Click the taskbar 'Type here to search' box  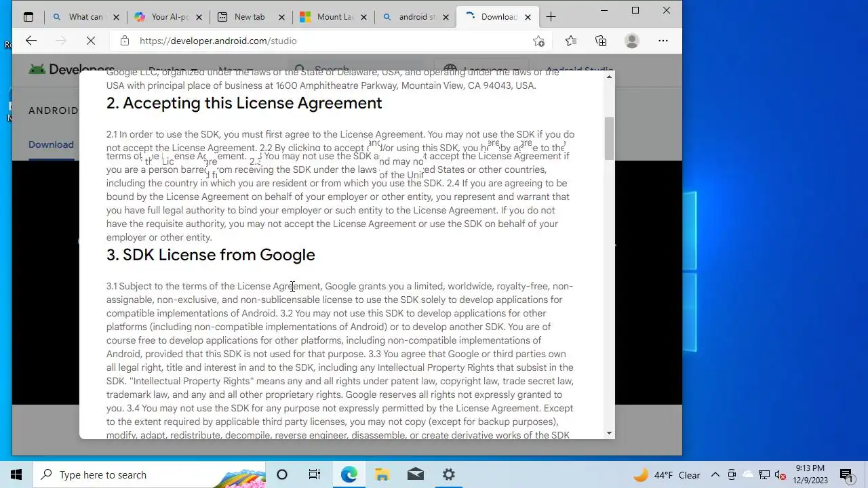(149, 474)
